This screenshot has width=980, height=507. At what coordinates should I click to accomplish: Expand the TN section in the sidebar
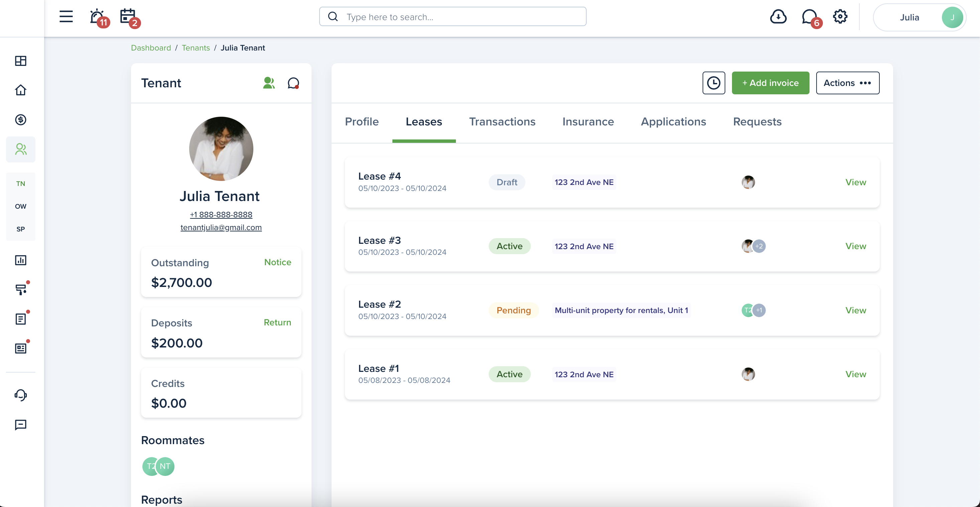point(20,184)
